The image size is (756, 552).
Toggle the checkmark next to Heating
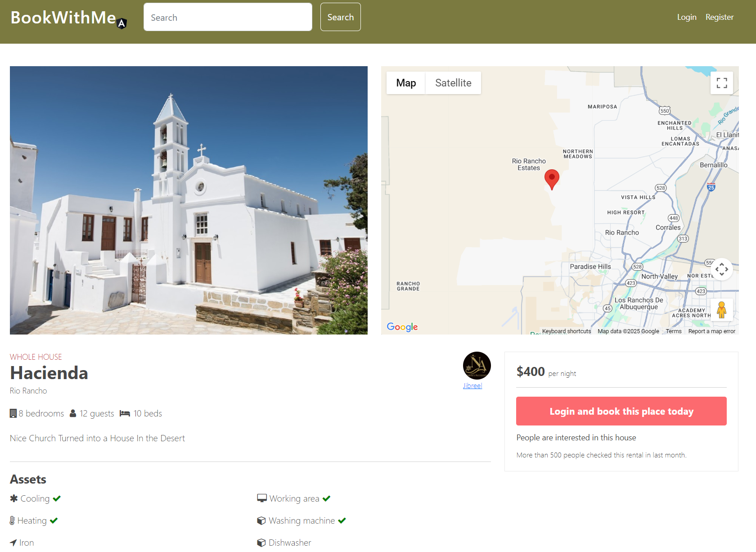[x=54, y=520]
